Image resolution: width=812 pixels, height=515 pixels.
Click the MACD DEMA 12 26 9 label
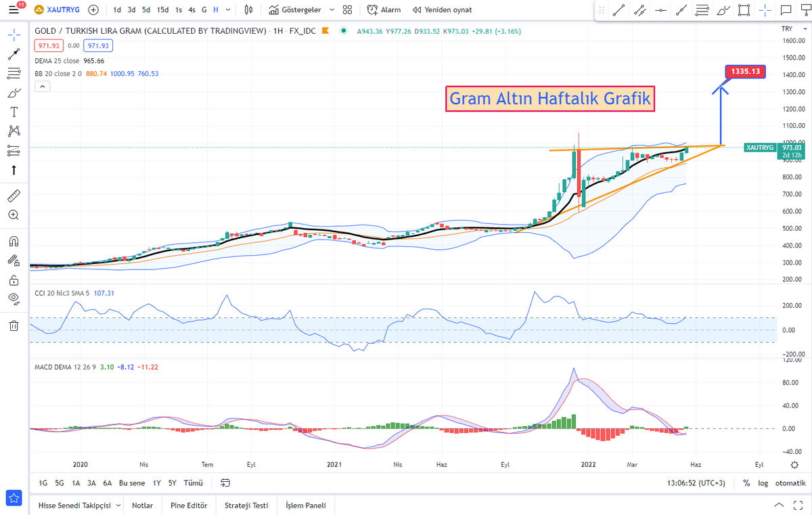tap(66, 367)
